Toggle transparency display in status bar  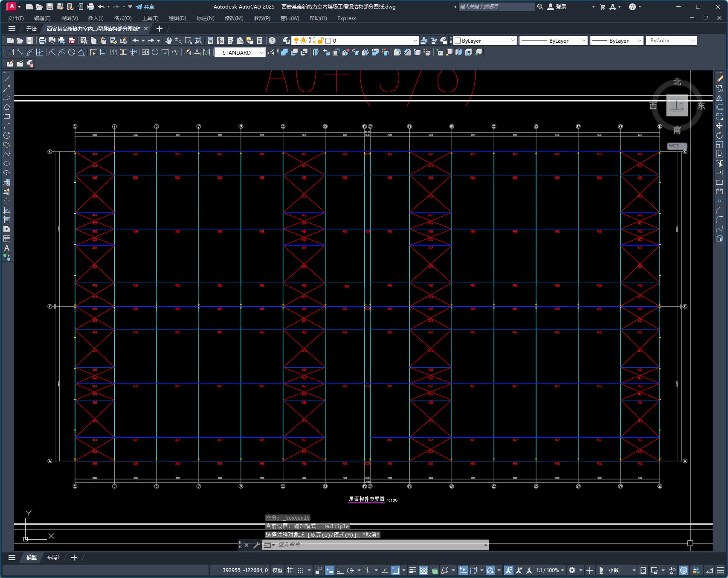pyautogui.click(x=423, y=570)
